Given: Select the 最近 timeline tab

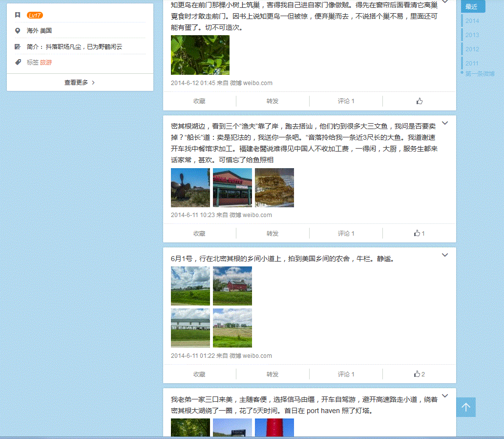Looking at the screenshot, I should tap(472, 7).
